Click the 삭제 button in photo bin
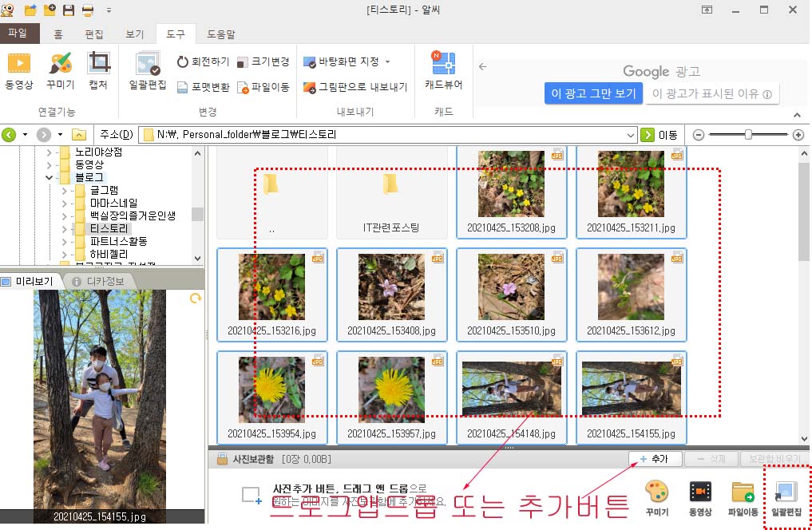The height and width of the screenshot is (530, 812). coord(711,459)
